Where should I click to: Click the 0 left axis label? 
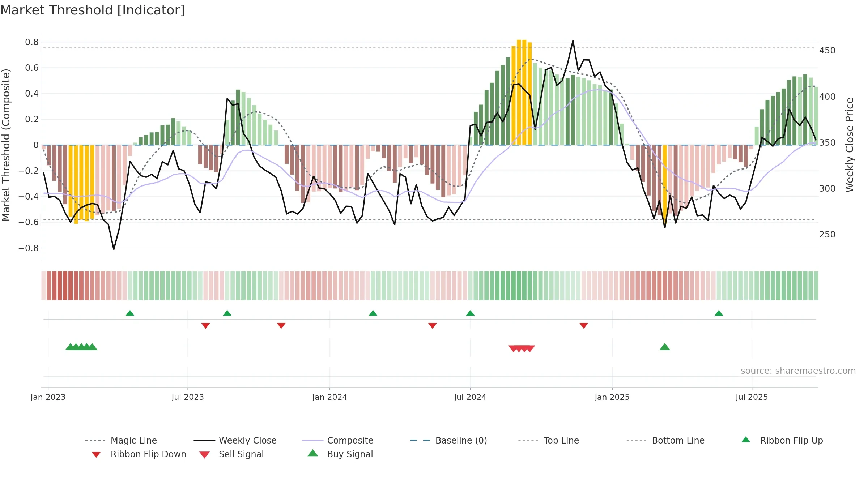coord(36,145)
